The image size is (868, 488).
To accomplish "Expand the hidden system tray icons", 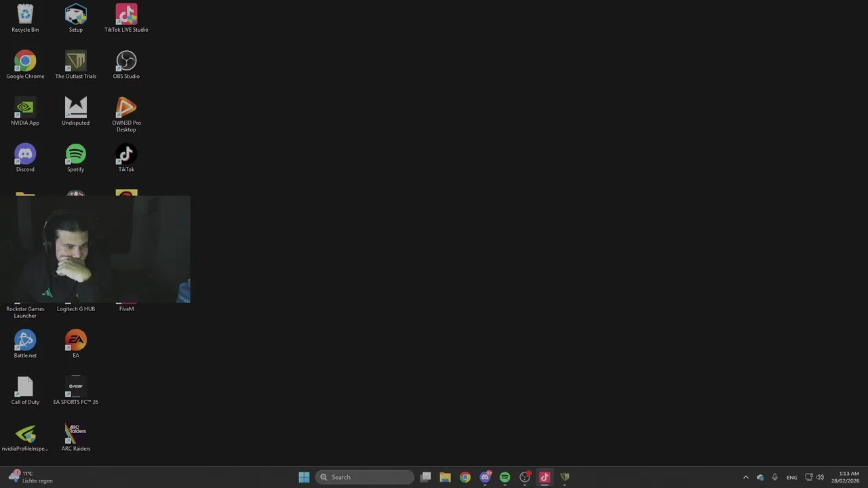I will click(x=746, y=477).
